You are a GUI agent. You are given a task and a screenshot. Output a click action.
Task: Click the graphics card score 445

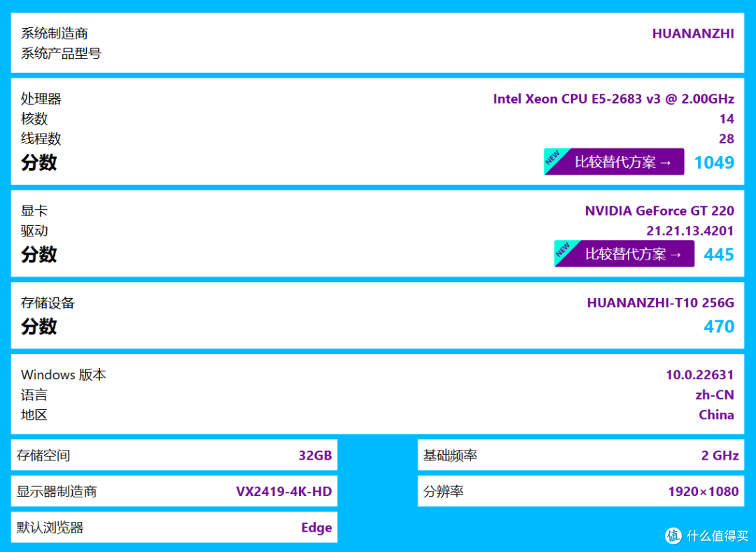point(719,255)
